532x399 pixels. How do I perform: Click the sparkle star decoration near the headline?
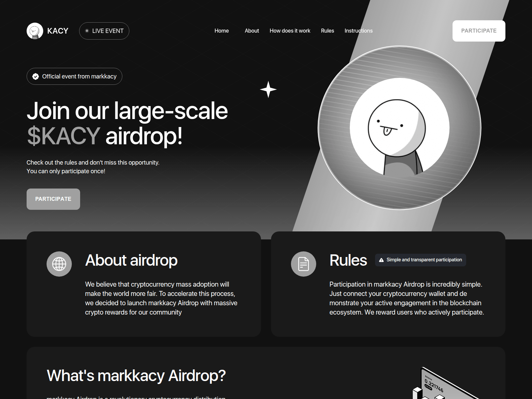(268, 89)
